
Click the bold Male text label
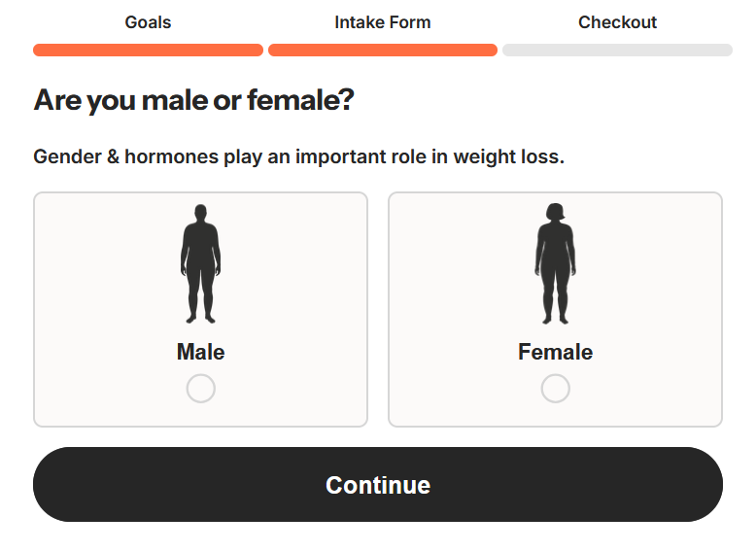pyautogui.click(x=200, y=352)
